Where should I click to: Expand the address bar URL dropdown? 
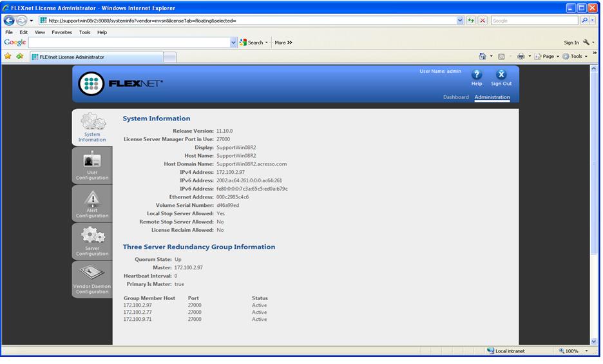460,21
